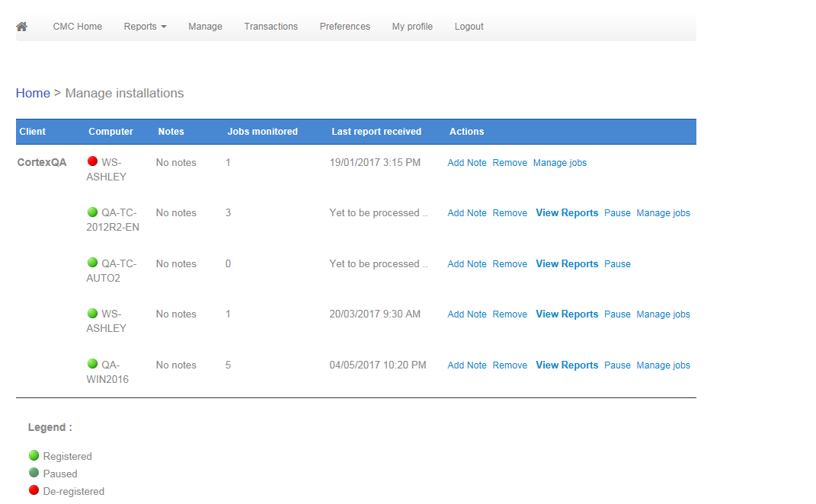Click jobs count 5 for QA-WIN2016
This screenshot has height=504, width=816.
pos(228,365)
